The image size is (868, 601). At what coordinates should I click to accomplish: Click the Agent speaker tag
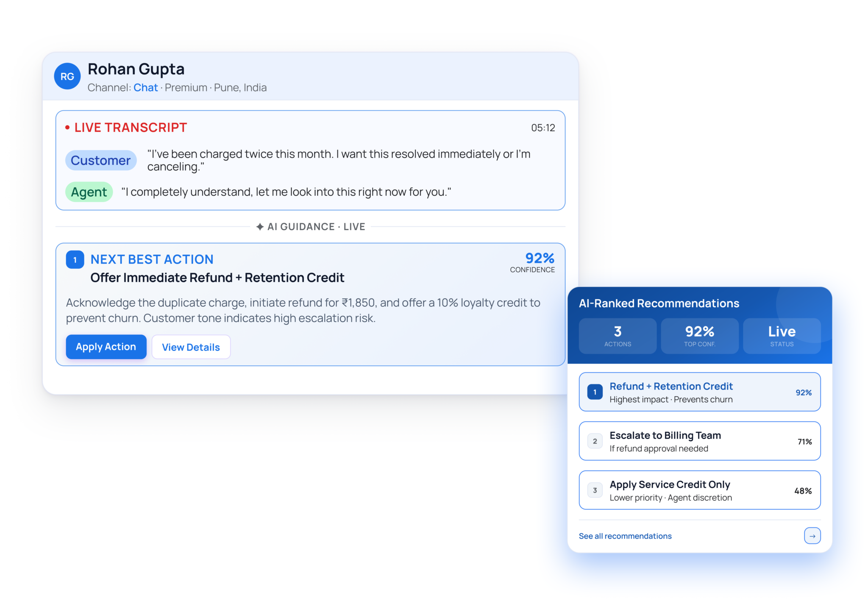click(x=89, y=192)
